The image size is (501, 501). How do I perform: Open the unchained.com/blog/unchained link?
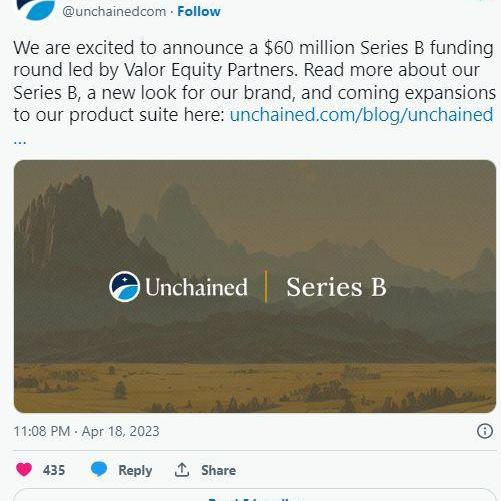(361, 115)
